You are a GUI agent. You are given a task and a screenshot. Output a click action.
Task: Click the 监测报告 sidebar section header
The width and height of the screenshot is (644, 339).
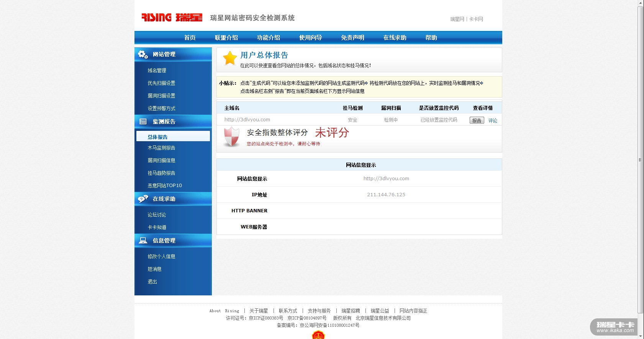(173, 122)
